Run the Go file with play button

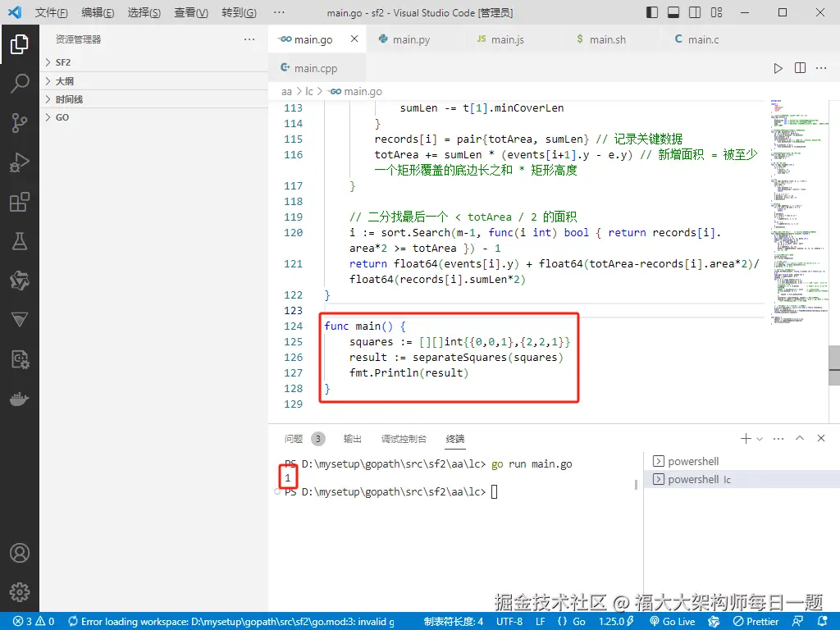tap(778, 68)
